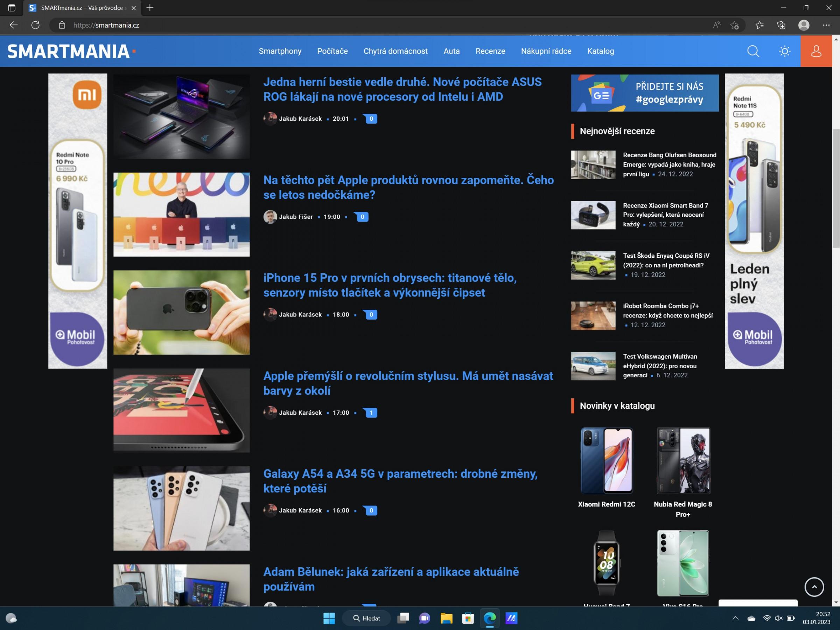The height and width of the screenshot is (630, 840).
Task: Click the iPhone in hands thumbnail
Action: pos(182,313)
